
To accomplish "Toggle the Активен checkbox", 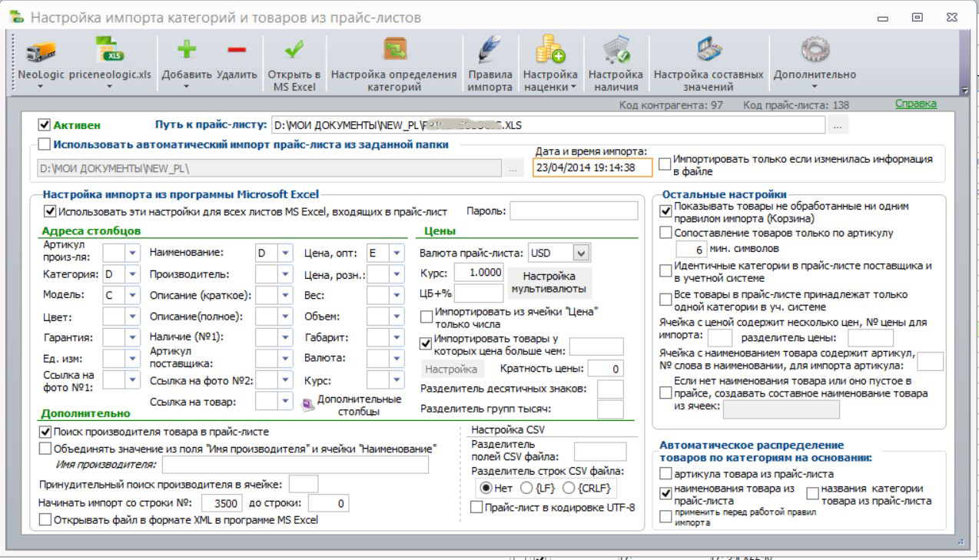I will click(45, 124).
